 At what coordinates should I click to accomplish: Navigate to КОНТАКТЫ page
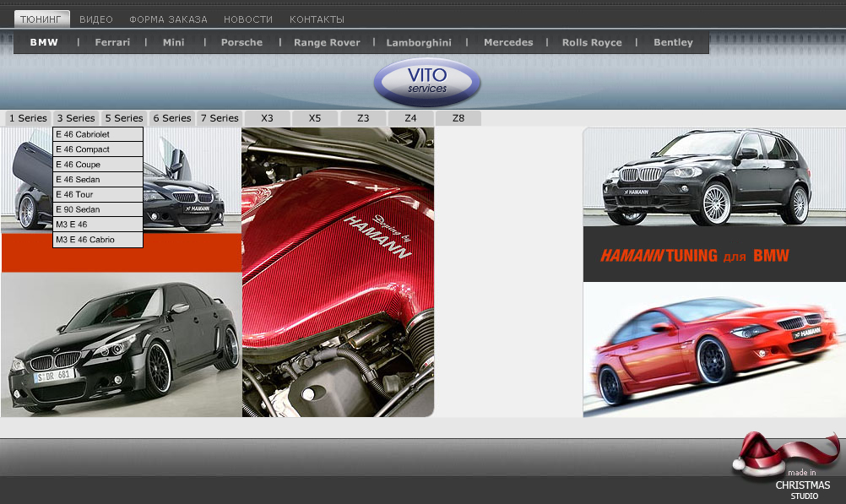pos(317,19)
